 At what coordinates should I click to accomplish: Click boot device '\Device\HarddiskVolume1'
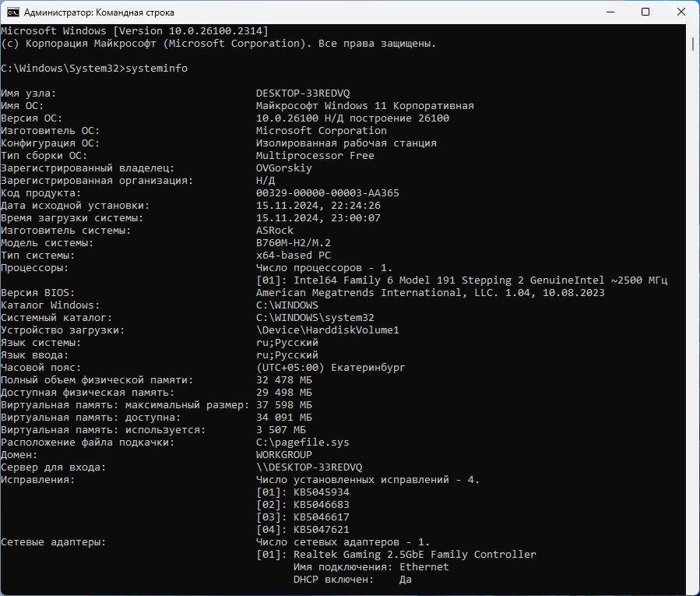(327, 330)
